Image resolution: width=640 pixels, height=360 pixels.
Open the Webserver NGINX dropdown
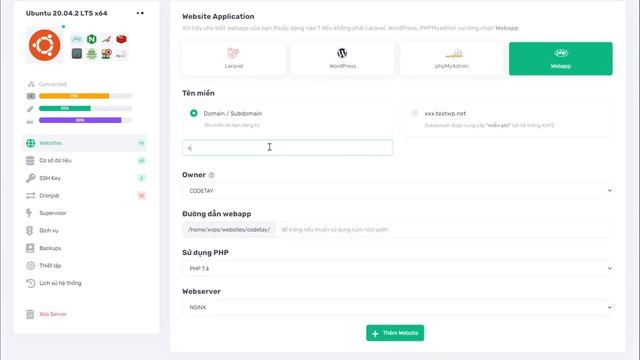[x=397, y=307]
